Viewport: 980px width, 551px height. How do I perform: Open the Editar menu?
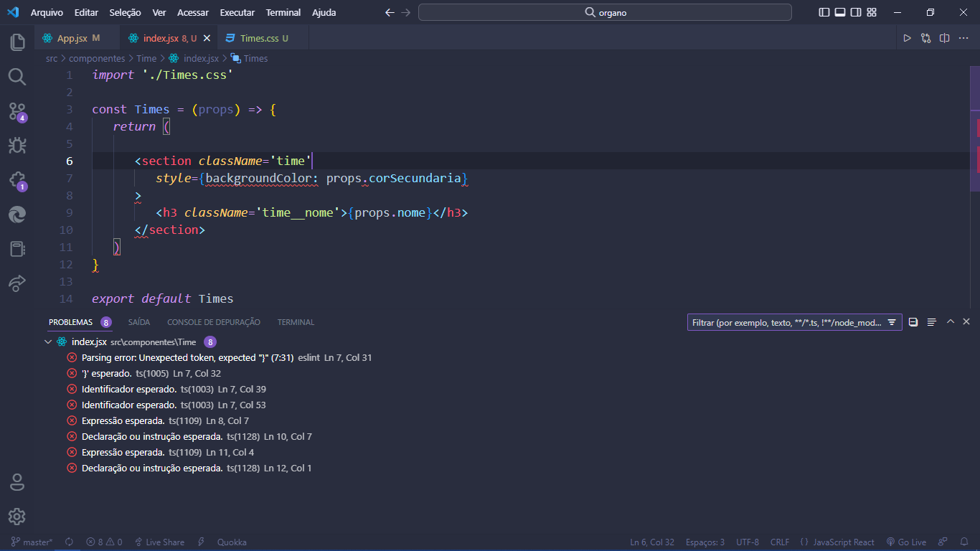(86, 12)
